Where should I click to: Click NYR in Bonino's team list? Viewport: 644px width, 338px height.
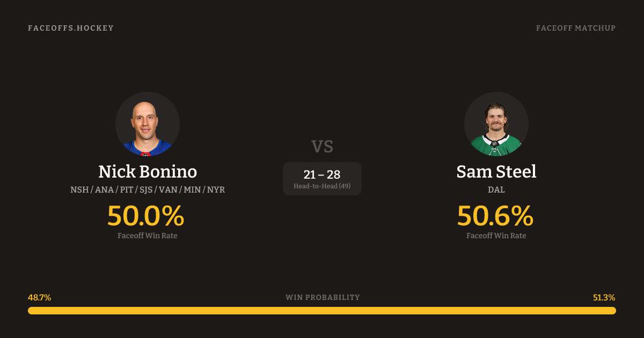pyautogui.click(x=216, y=190)
